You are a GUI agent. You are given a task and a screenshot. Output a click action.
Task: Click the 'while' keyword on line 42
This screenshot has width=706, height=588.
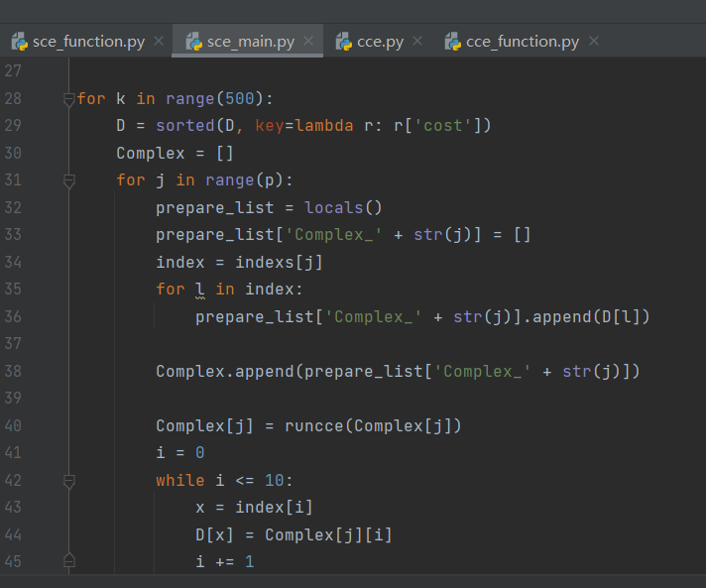(180, 480)
